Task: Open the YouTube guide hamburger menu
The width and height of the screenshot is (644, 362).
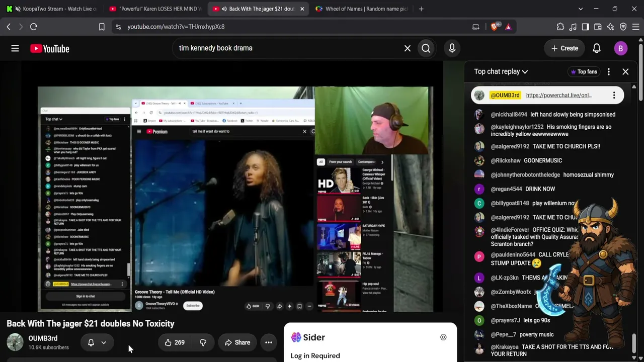Action: [x=15, y=48]
